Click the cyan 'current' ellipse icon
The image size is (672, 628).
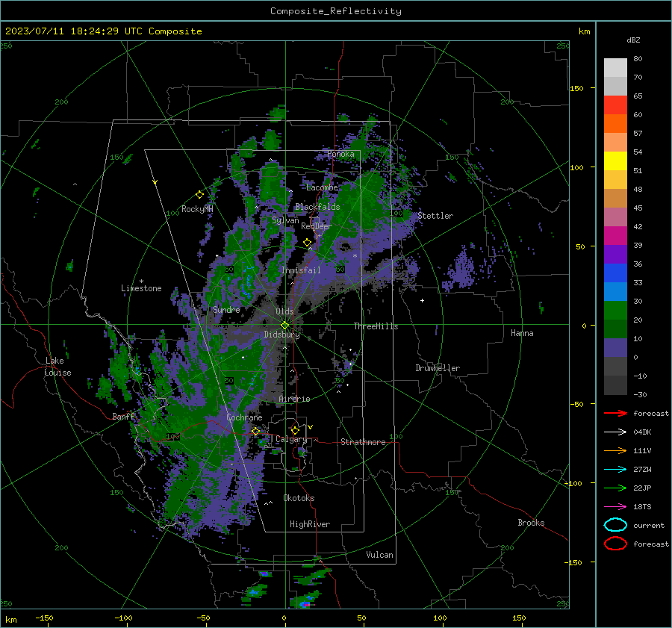click(615, 525)
